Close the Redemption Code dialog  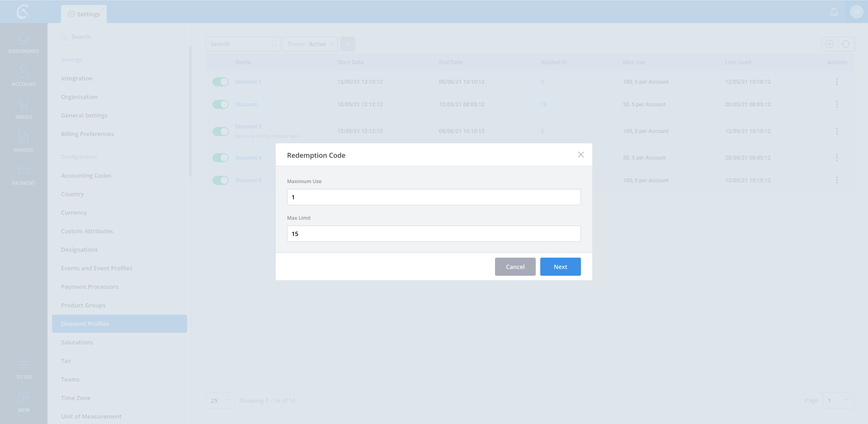tap(580, 155)
